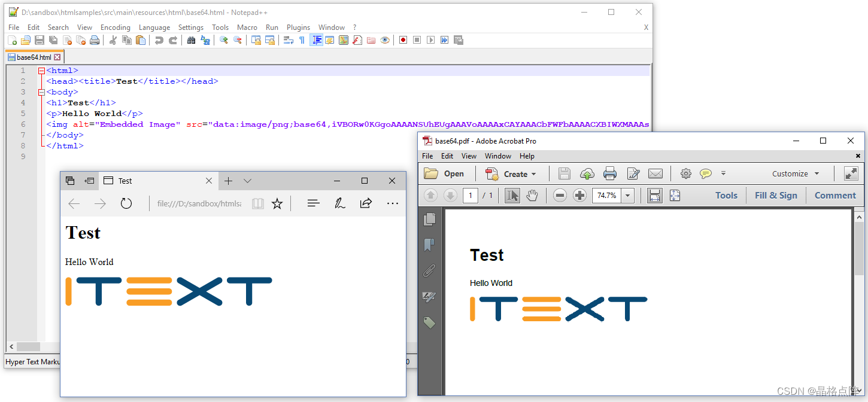Click the Copy icon in Notepad++ toolbar
Viewport: 868px width, 402px height.
click(127, 40)
